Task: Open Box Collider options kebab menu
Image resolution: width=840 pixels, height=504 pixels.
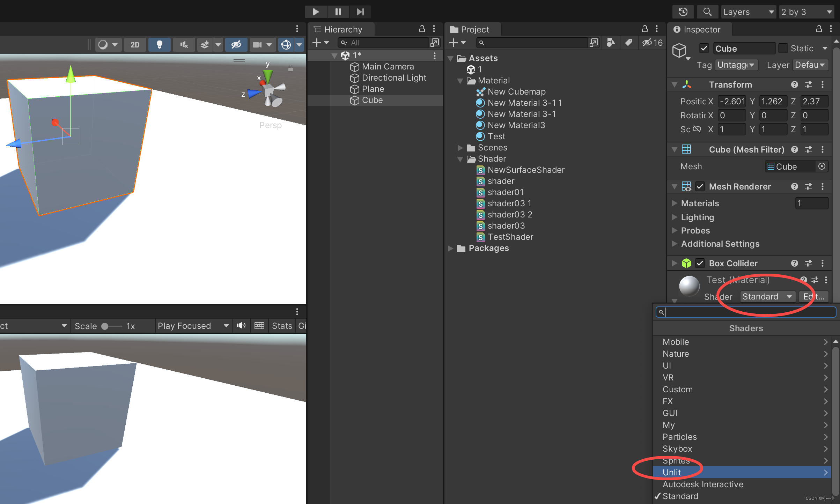Action: coord(823,263)
